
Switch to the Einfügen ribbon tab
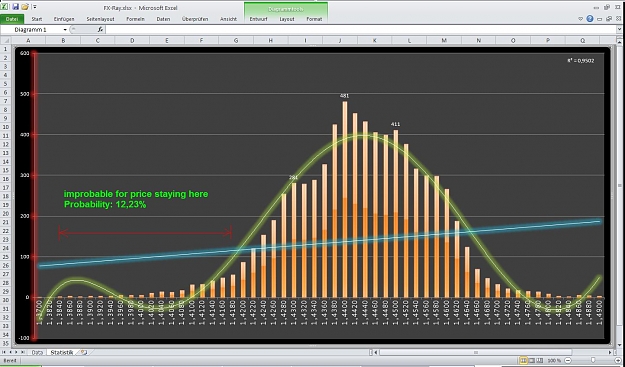coord(64,19)
